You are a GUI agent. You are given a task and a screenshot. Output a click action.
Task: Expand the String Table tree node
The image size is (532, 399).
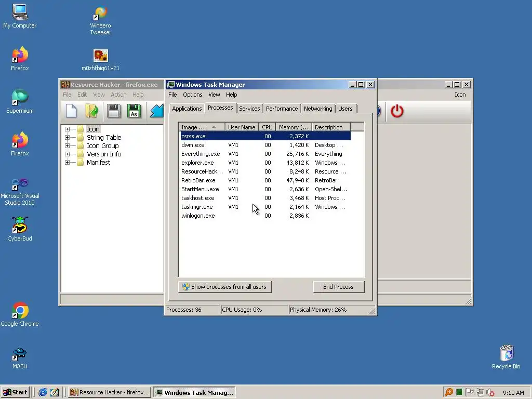coord(67,137)
